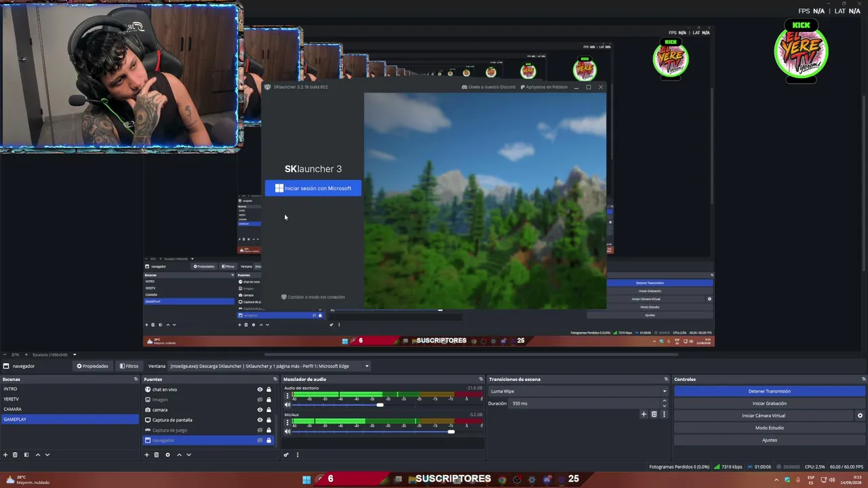The height and width of the screenshot is (488, 868).
Task: Open Chrome from the taskbar
Action: click(x=502, y=480)
